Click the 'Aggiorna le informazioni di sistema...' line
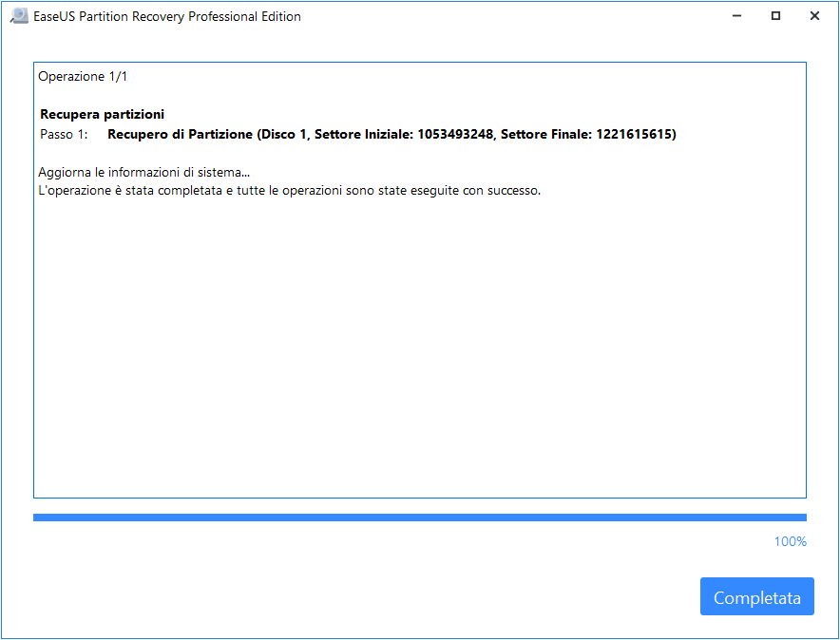Screen dimensions: 840x640 [144, 172]
